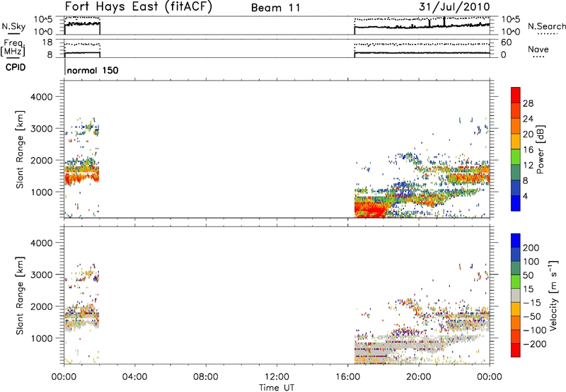This screenshot has height=392, width=566.
Task: Click the early-morning power scatter near 1500 km
Action: 82,173
